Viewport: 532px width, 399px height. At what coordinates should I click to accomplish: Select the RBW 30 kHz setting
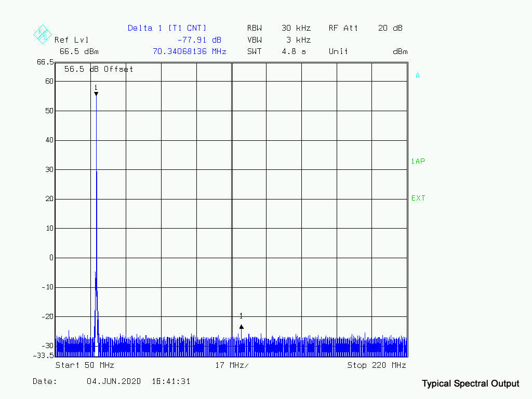point(278,28)
